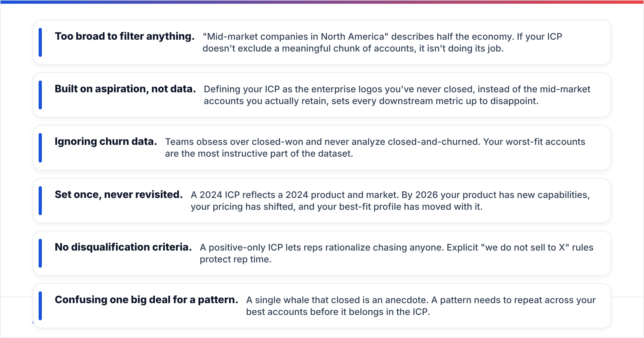The height and width of the screenshot is (338, 644).
Task: Click the description about enterprise logos never closed
Action: pyautogui.click(x=397, y=95)
